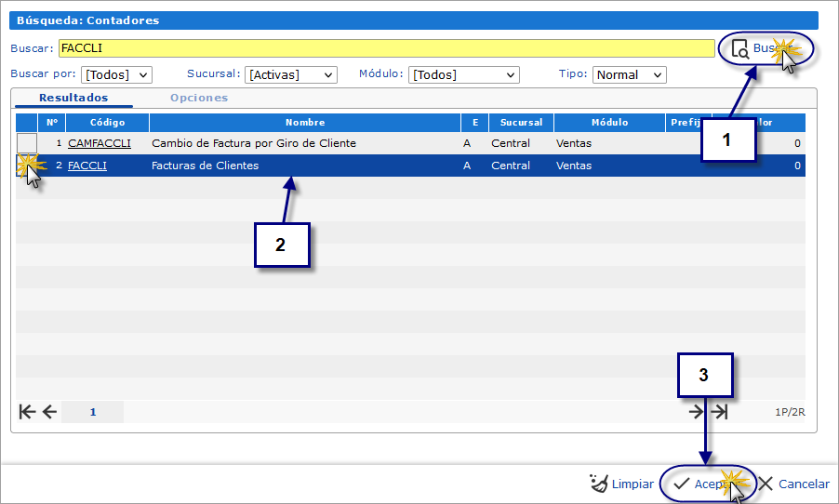Open the CAMFACCLI code link
This screenshot has width=839, height=504.
point(99,143)
